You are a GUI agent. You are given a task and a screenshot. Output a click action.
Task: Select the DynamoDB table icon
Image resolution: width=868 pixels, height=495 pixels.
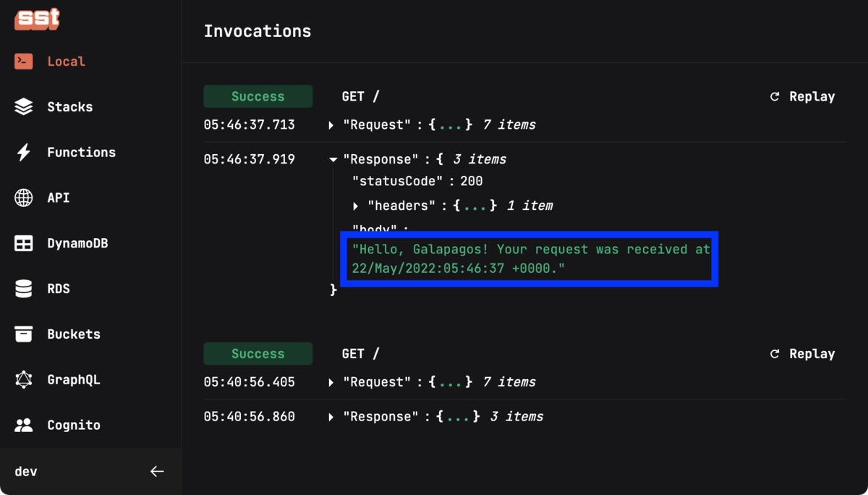23,243
